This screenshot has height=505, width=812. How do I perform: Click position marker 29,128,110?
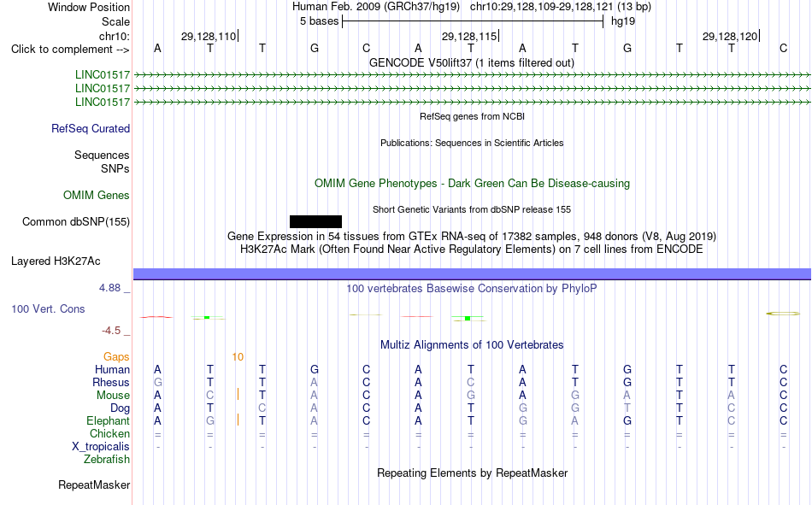tap(209, 36)
